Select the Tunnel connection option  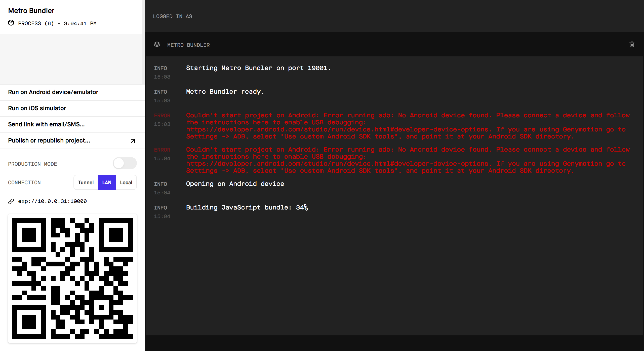coord(86,182)
